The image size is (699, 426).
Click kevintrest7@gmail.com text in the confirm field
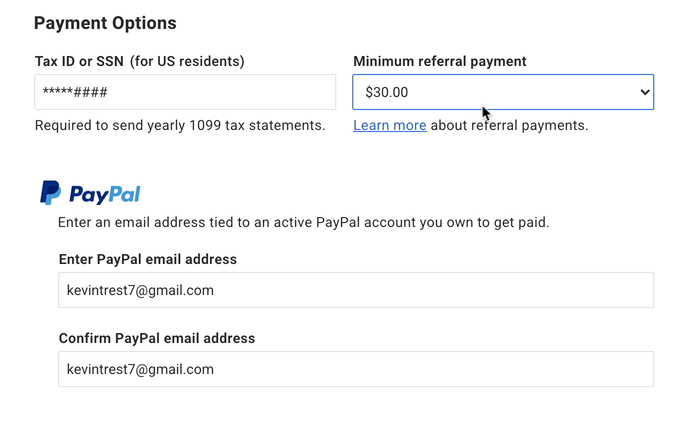141,369
